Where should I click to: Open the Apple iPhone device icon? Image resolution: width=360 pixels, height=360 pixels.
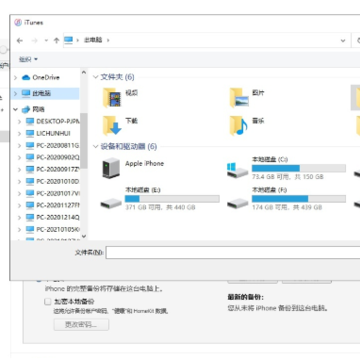click(x=111, y=167)
